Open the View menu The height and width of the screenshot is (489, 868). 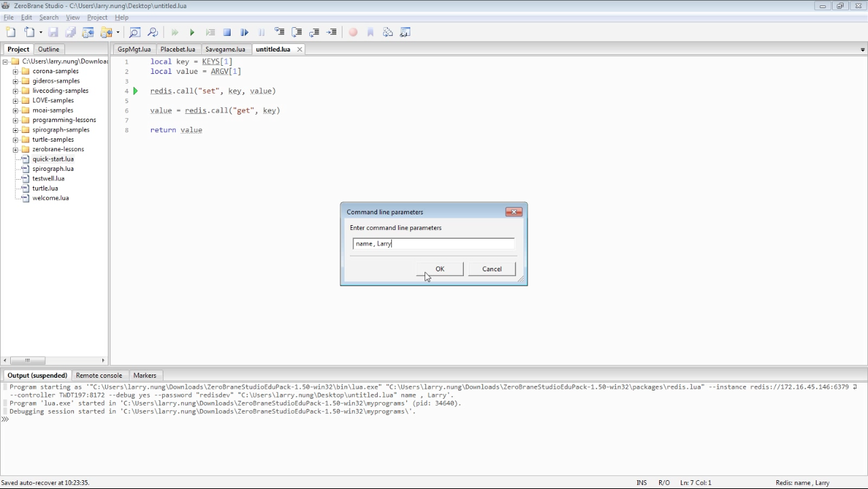tap(73, 17)
